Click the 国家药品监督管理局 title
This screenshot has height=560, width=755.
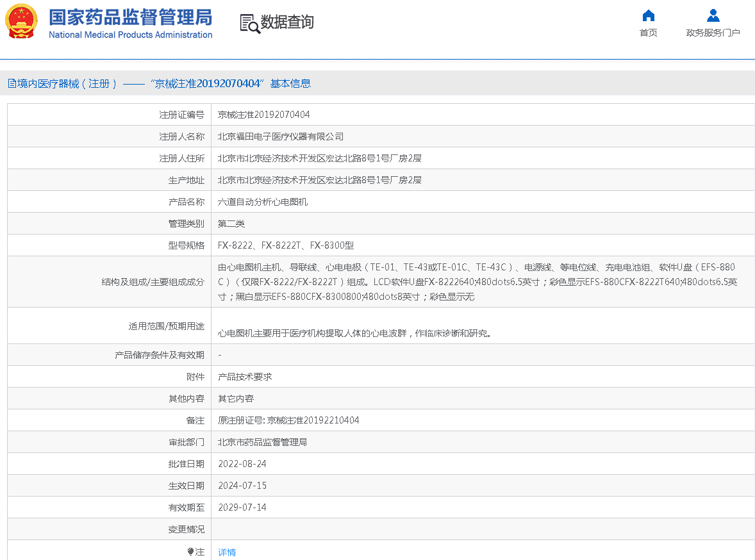[x=131, y=17]
